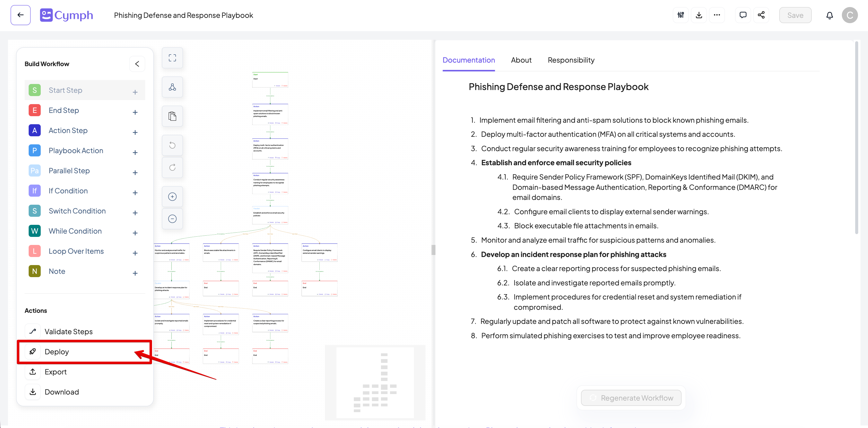Open the three-dots more options menu
Screen dimensions: 868x428
[717, 15]
